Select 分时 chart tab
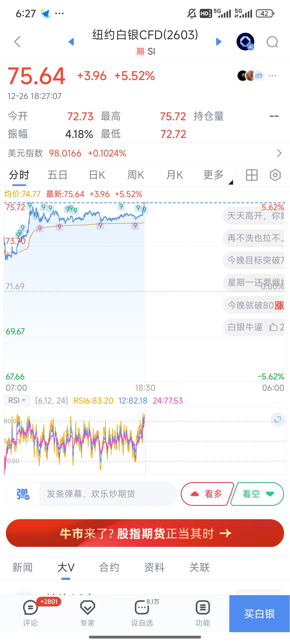Image resolution: width=290 pixels, height=644 pixels. (19, 175)
